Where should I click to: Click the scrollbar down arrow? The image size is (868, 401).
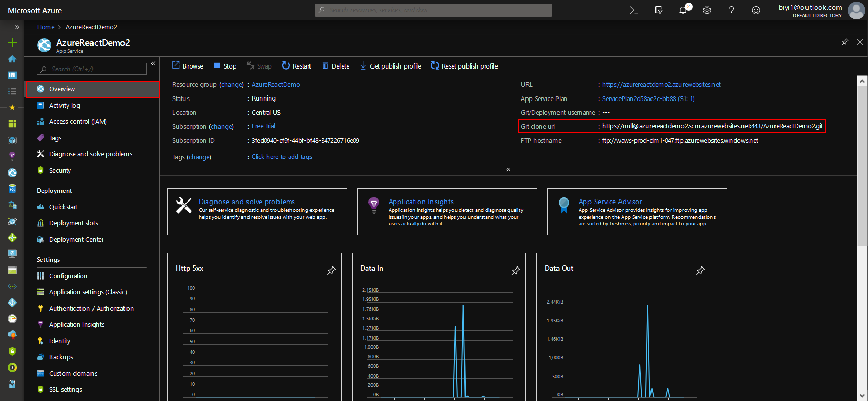click(x=862, y=396)
